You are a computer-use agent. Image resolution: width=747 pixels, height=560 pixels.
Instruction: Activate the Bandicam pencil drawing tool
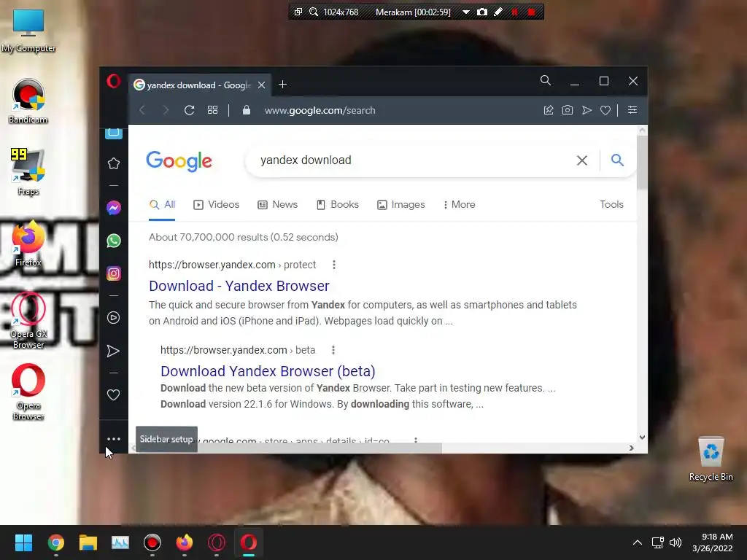pos(498,12)
